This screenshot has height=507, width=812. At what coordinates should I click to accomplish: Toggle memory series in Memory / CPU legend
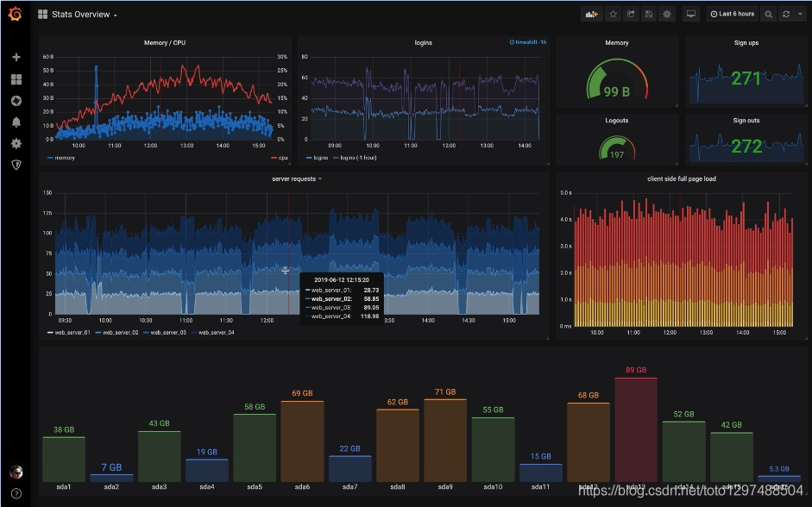pyautogui.click(x=60, y=158)
